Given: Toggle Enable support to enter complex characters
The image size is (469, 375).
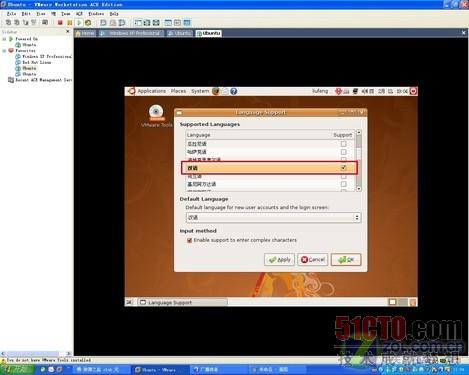Looking at the screenshot, I should tap(189, 240).
